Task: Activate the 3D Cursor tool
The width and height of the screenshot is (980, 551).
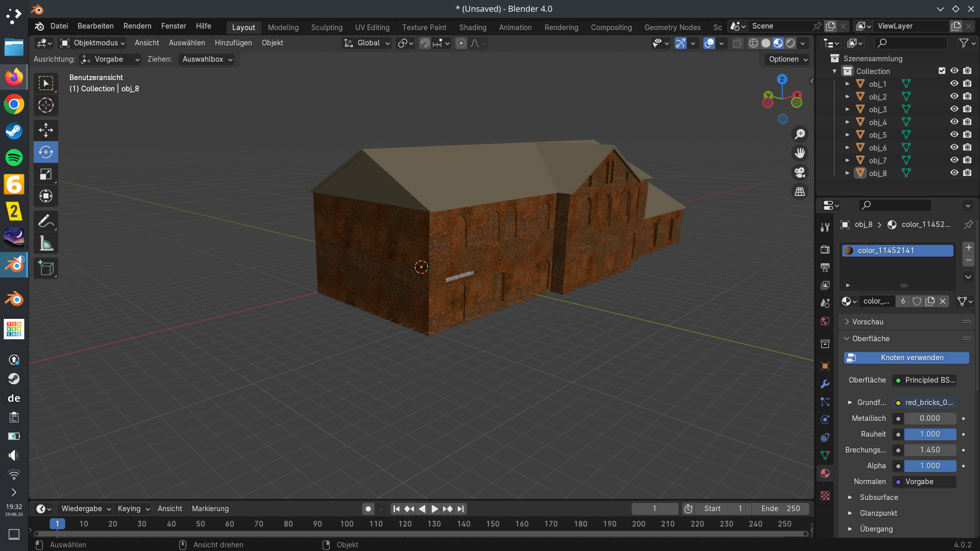Action: [46, 105]
